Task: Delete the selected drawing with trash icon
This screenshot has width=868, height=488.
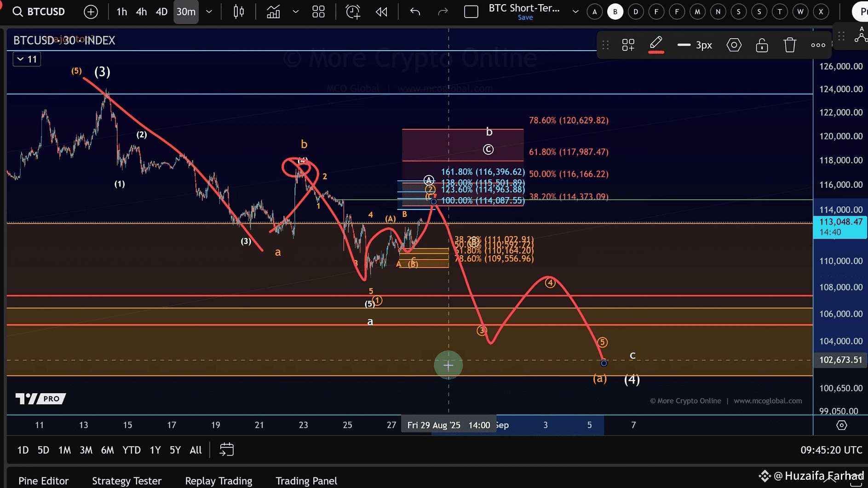Action: 790,45
